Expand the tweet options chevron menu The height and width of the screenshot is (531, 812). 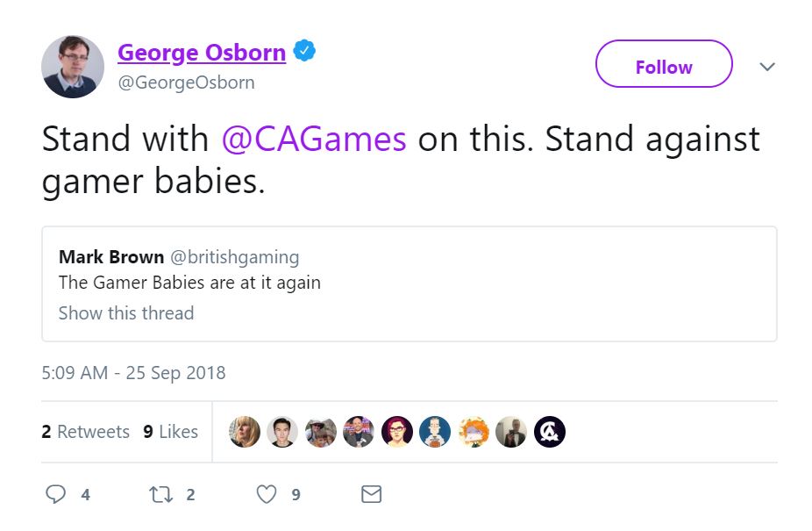coord(767,67)
